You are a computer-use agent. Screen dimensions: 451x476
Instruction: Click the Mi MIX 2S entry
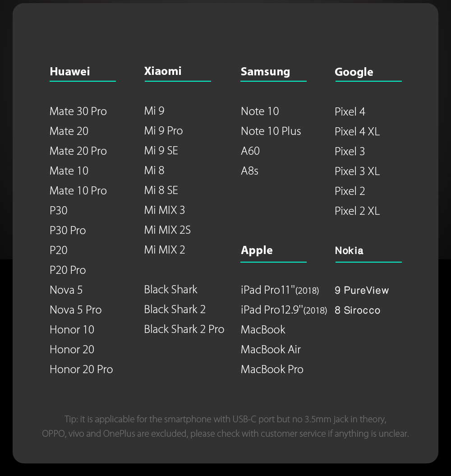tap(167, 230)
